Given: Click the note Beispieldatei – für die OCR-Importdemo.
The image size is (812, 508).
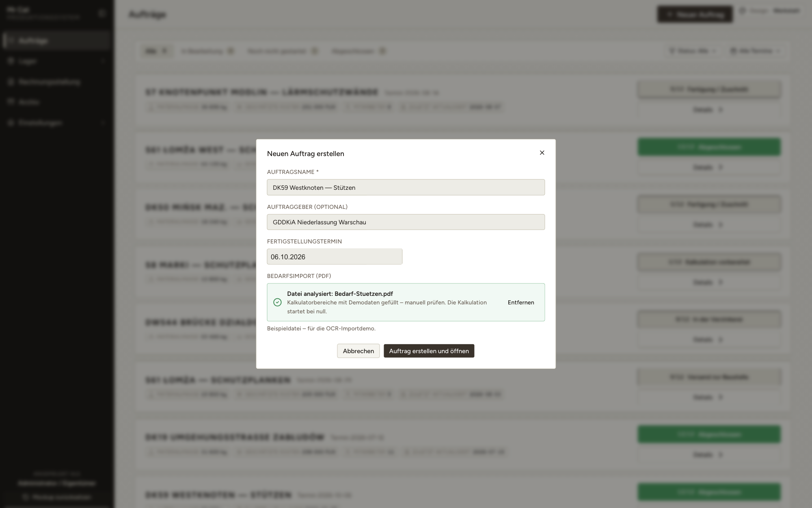Looking at the screenshot, I should click(x=321, y=328).
